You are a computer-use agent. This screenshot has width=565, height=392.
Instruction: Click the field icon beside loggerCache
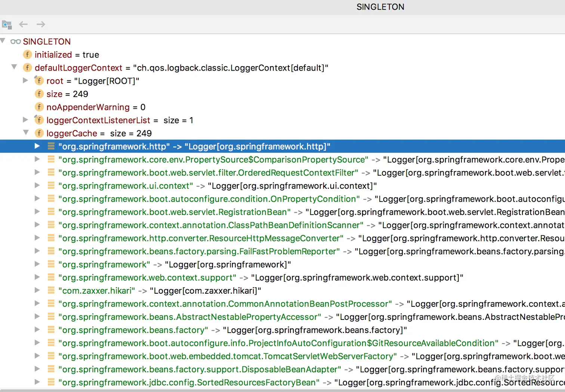[39, 133]
